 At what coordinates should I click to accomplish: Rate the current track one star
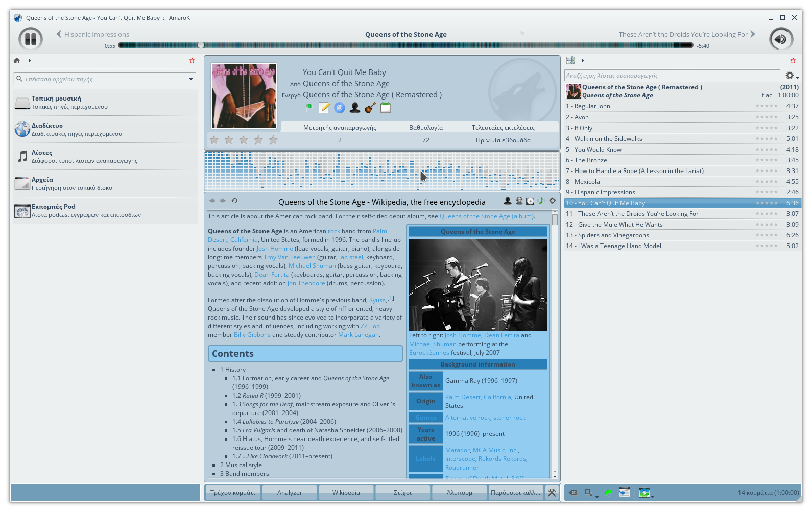(x=214, y=140)
